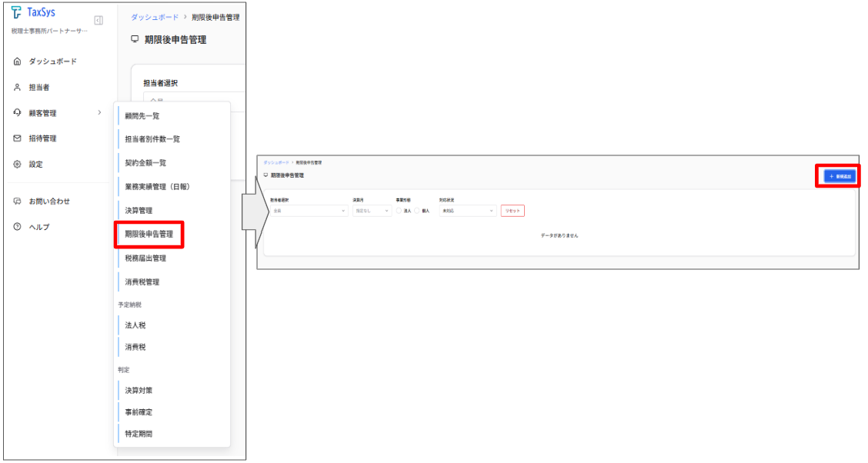Select the 法人 radio button
This screenshot has height=463, width=868.
click(x=399, y=211)
